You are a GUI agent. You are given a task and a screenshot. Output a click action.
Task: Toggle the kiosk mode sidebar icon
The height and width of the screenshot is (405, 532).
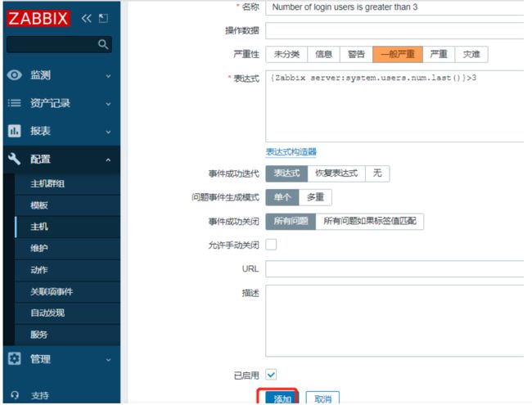point(103,18)
